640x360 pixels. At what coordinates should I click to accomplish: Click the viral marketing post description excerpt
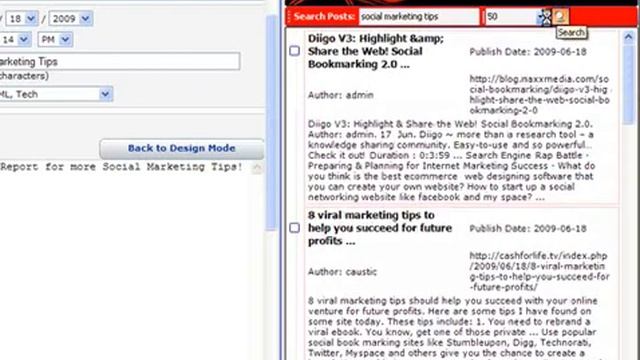pos(453,327)
